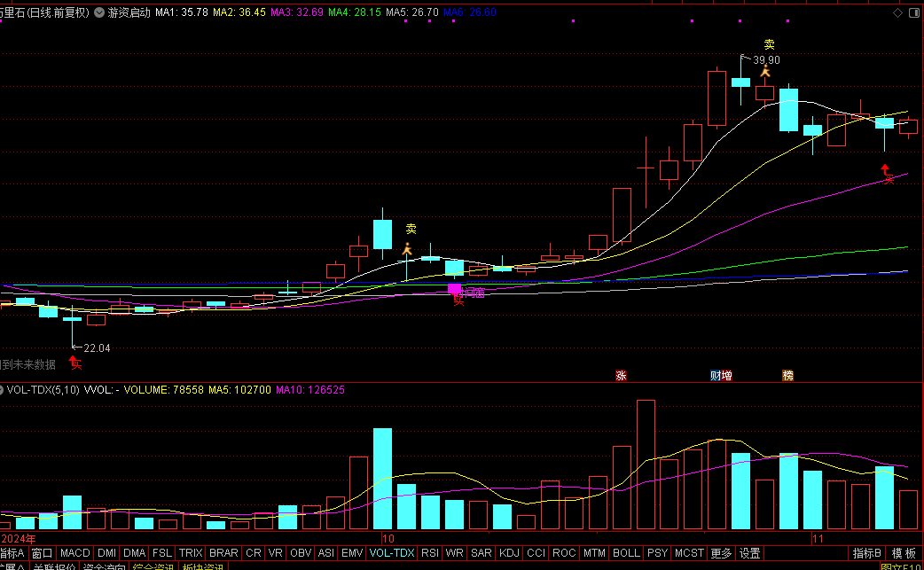This screenshot has width=924, height=570.
Task: Click the MA5: 26.70 value
Action: point(412,12)
